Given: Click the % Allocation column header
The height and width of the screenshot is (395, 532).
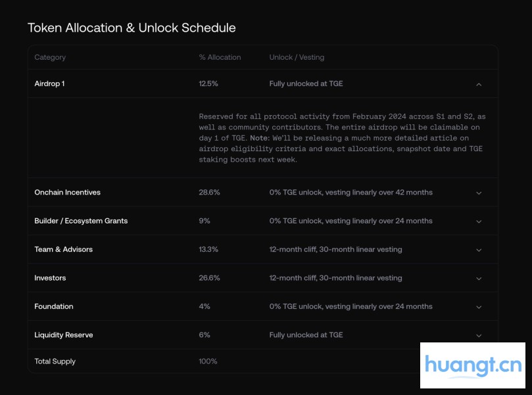Looking at the screenshot, I should 220,57.
